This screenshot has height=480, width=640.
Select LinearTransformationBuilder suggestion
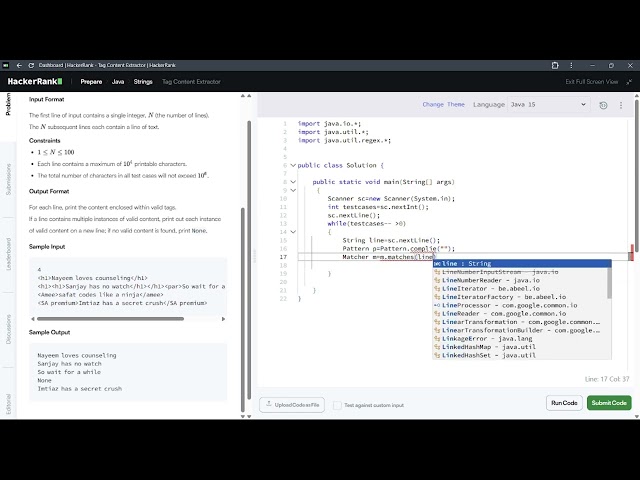(x=520, y=330)
